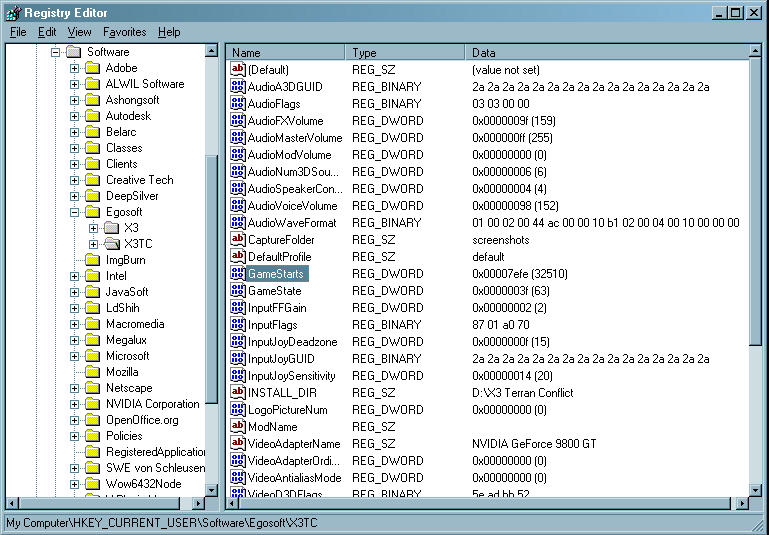Click the status bar registry path
The width and height of the screenshot is (769, 535).
point(162,523)
